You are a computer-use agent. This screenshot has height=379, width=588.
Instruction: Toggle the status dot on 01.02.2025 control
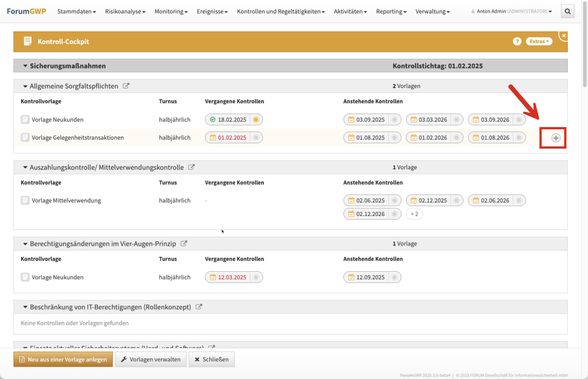click(256, 138)
